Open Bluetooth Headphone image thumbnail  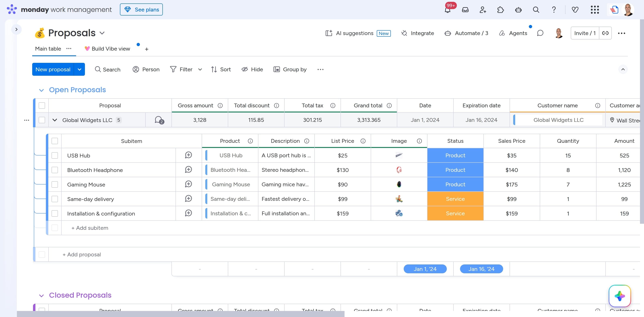(x=399, y=170)
